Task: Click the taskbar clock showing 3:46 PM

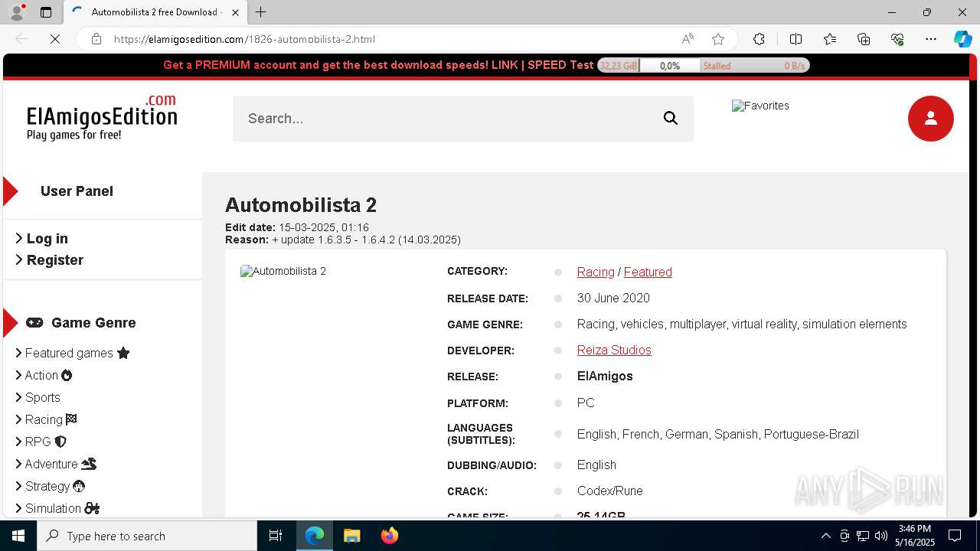Action: tap(915, 536)
